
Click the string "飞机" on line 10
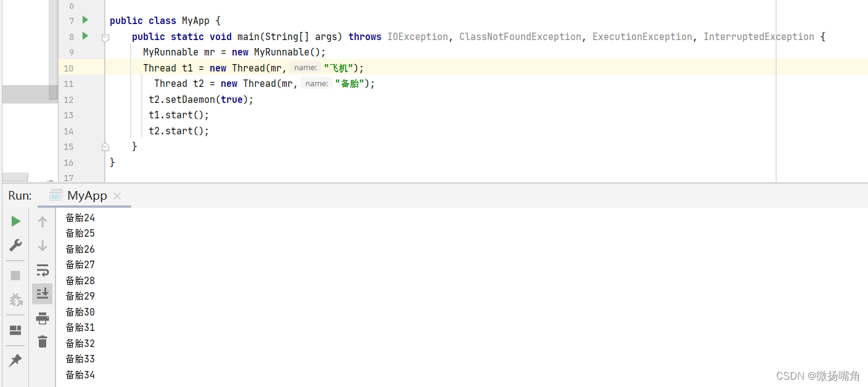pos(338,68)
